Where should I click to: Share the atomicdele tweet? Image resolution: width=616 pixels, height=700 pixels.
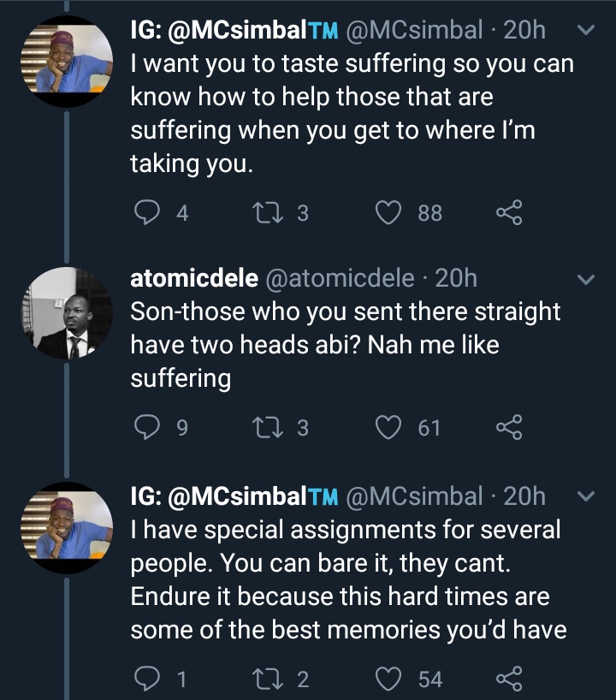pos(509,427)
